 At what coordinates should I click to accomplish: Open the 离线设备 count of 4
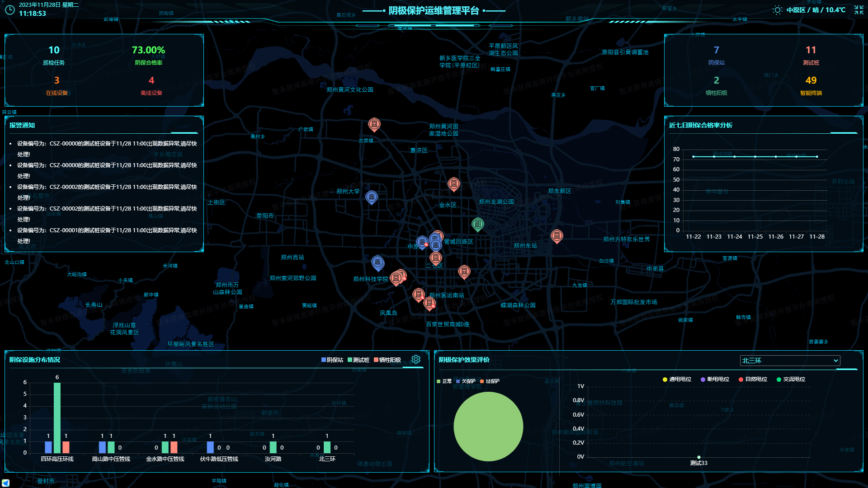click(x=151, y=85)
